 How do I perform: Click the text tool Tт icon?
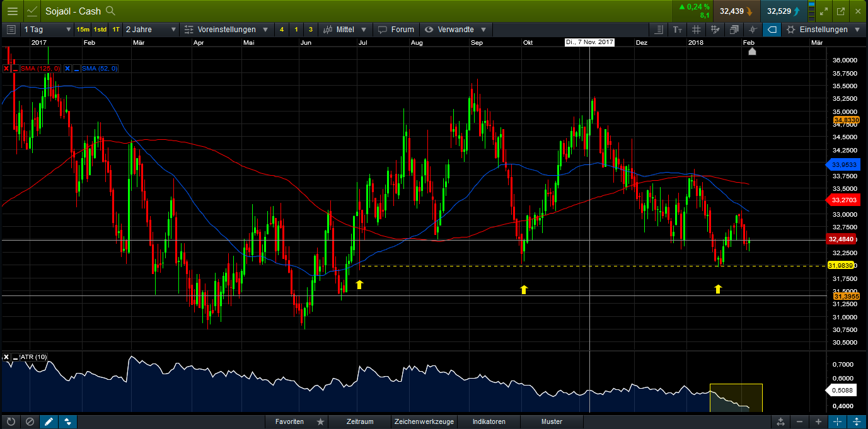[x=678, y=30]
